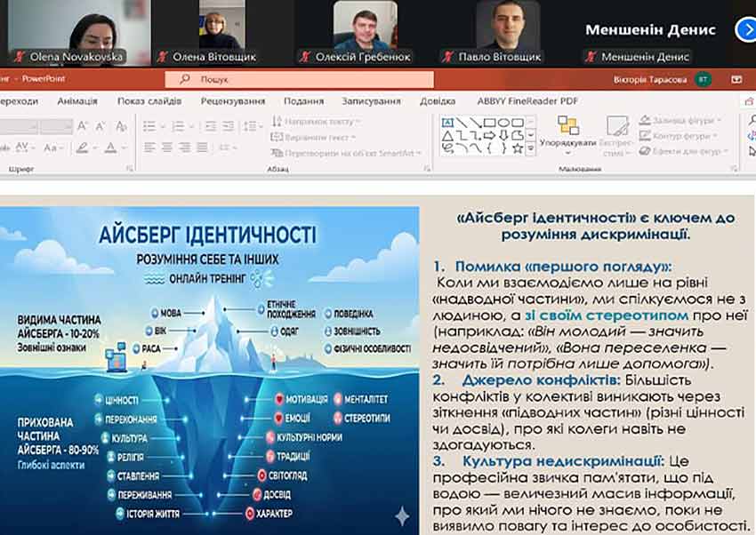
Task: Show next participants with blue arrow
Action: pyautogui.click(x=744, y=29)
